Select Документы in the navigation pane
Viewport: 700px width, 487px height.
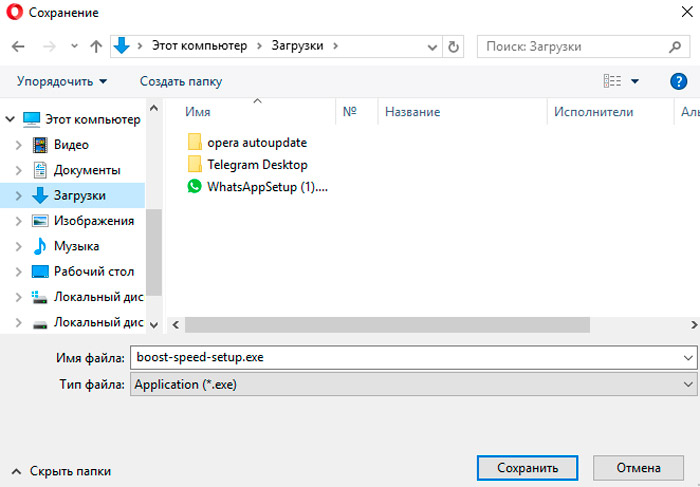[x=87, y=170]
